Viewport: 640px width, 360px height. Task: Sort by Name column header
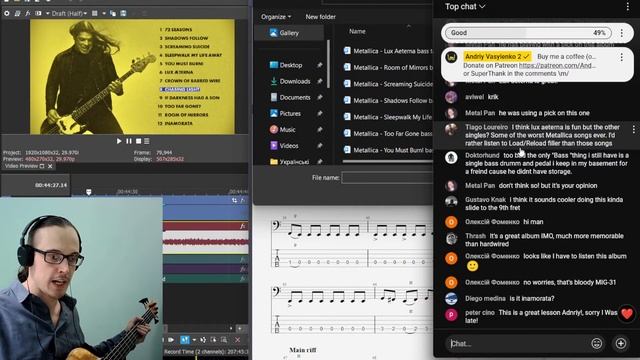[x=357, y=31]
